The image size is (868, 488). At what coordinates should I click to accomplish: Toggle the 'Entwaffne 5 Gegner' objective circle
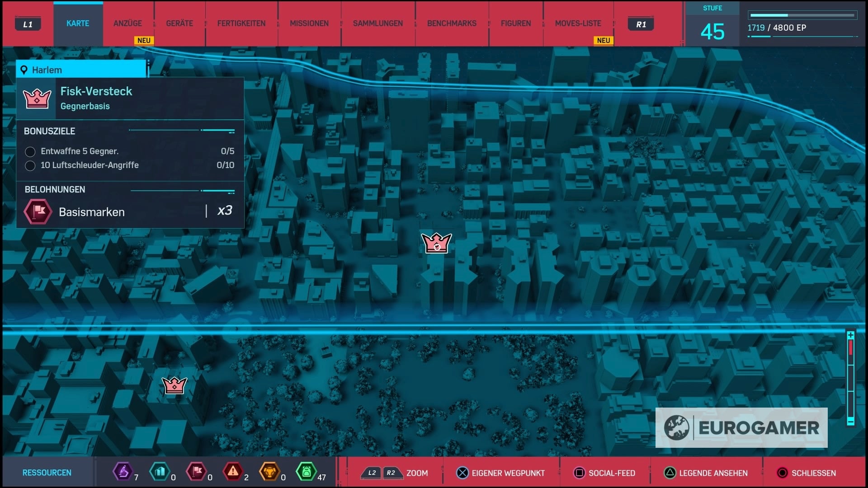[30, 152]
